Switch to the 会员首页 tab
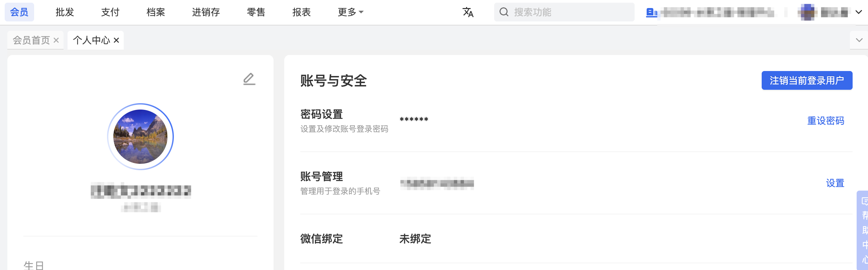The width and height of the screenshot is (868, 270). (x=31, y=40)
